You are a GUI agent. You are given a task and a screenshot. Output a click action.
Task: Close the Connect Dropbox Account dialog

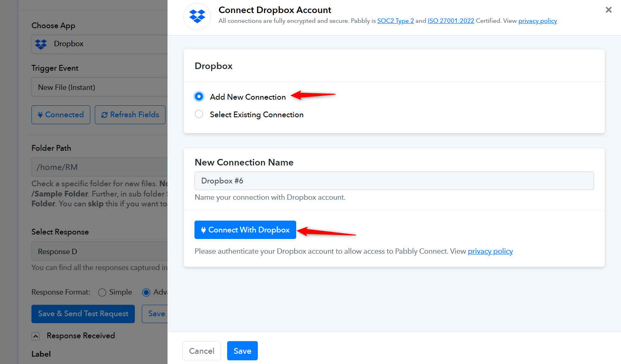pyautogui.click(x=608, y=10)
